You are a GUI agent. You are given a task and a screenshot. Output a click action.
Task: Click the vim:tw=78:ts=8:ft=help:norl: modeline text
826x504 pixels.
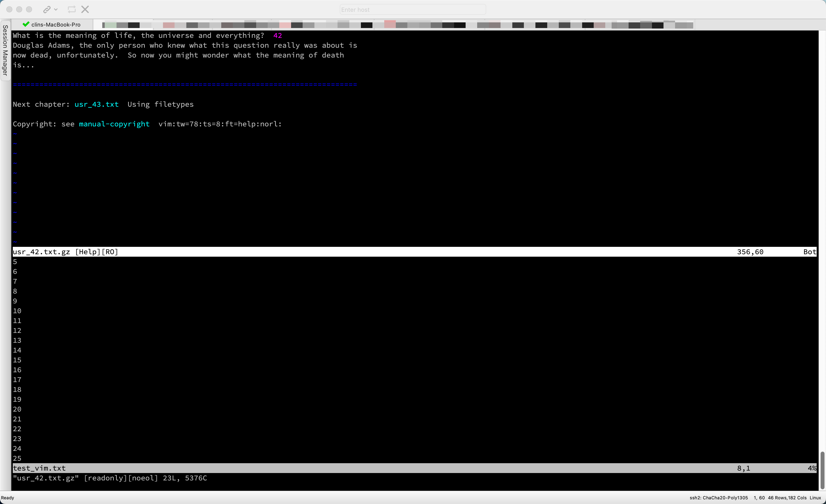click(x=220, y=124)
